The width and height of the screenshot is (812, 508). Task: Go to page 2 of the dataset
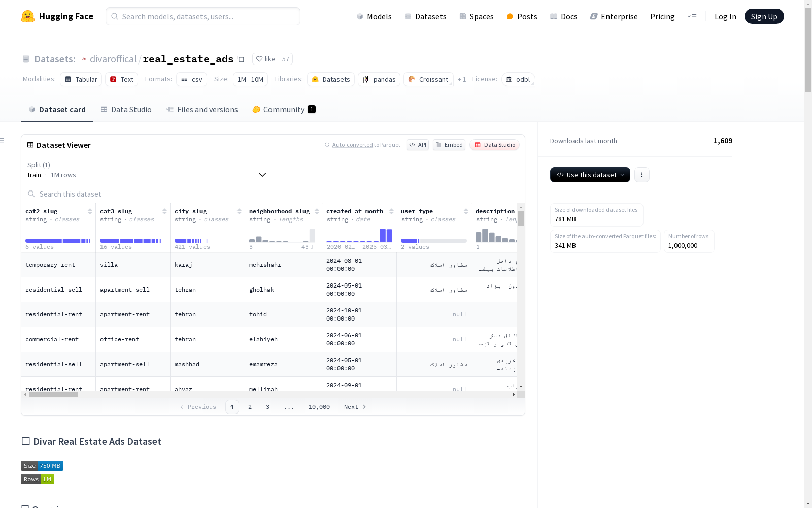(250, 407)
